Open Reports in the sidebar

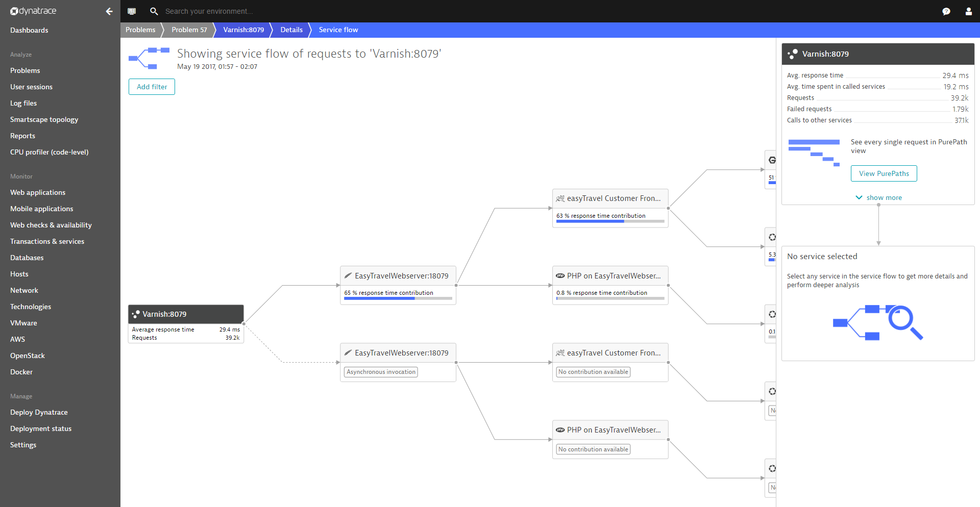(22, 136)
